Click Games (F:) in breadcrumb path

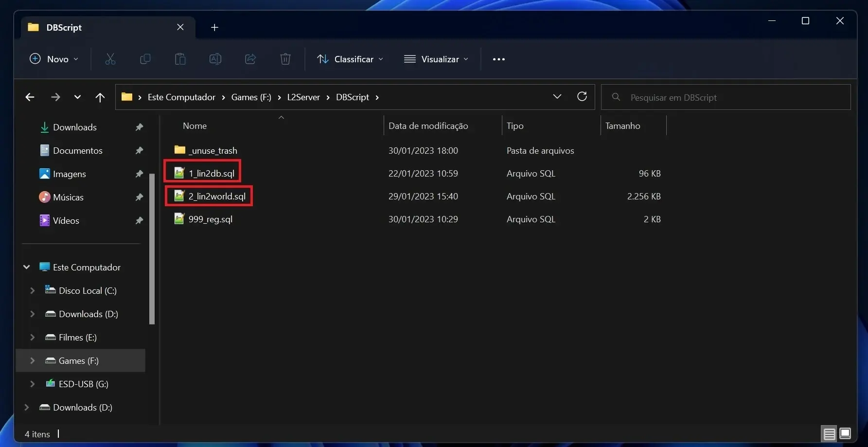click(x=251, y=97)
